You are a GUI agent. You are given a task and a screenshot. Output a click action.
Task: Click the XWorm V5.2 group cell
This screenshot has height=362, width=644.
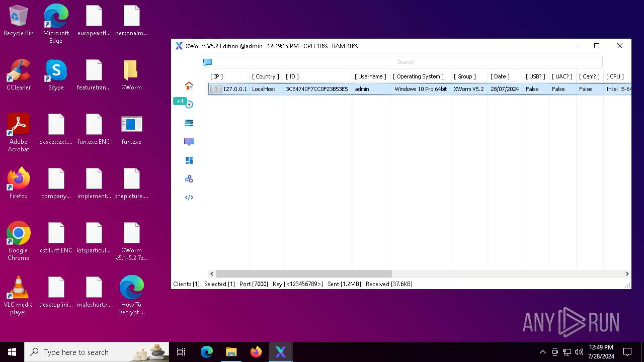pyautogui.click(x=468, y=89)
